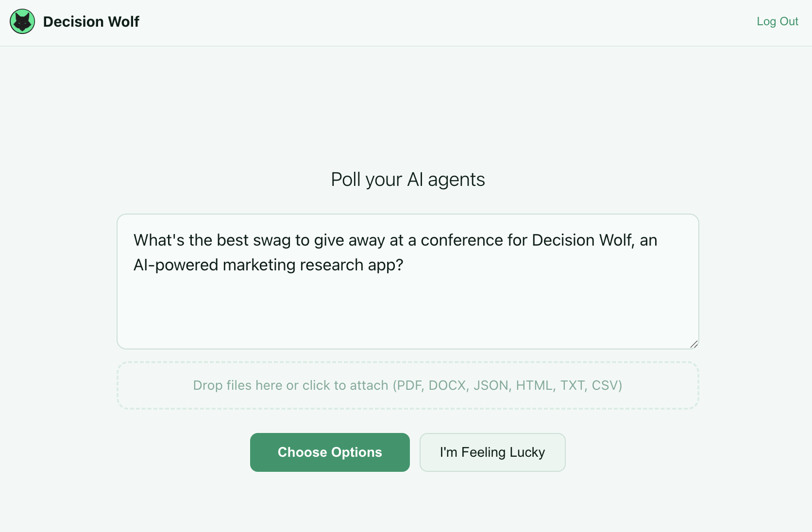
Task: Click the Choose Options button
Action: pos(329,452)
